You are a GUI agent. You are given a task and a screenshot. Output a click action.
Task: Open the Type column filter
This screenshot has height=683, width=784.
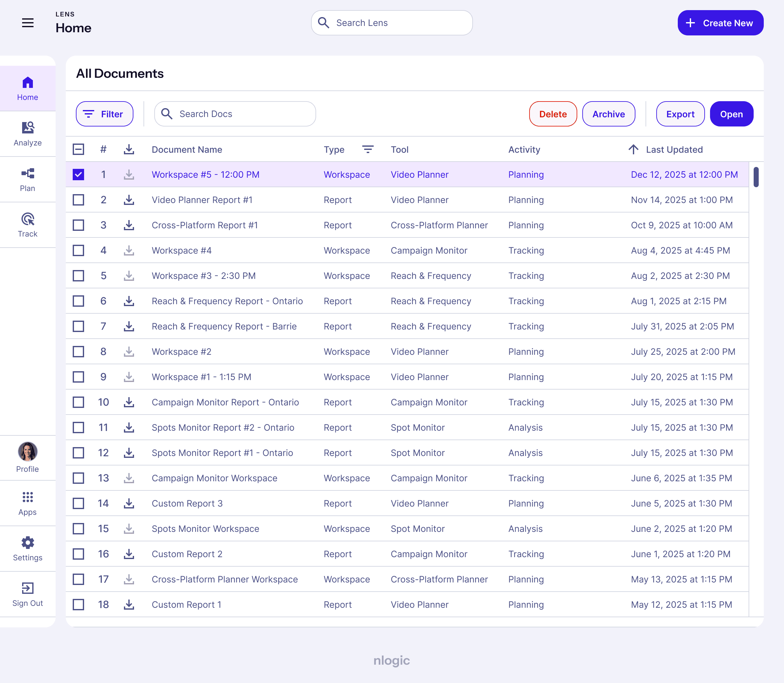click(x=367, y=149)
